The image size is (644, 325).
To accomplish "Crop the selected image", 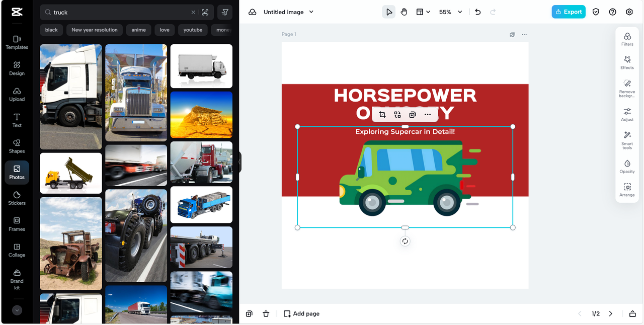I will (x=382, y=115).
